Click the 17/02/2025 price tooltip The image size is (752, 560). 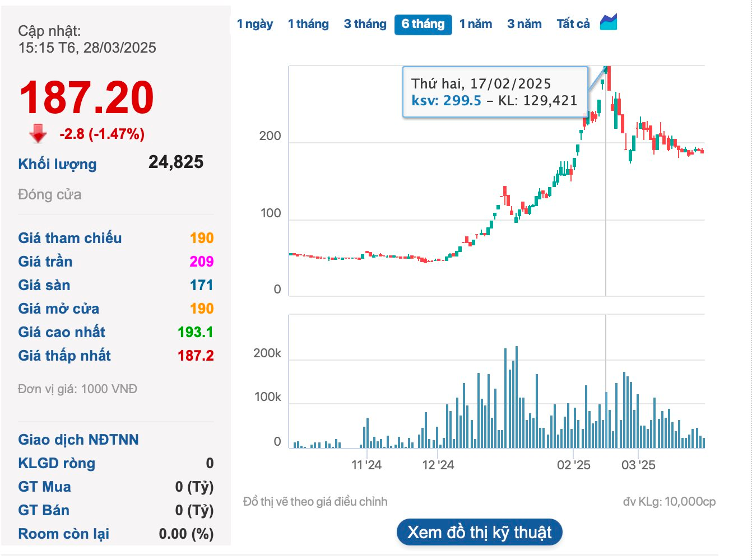tap(495, 92)
